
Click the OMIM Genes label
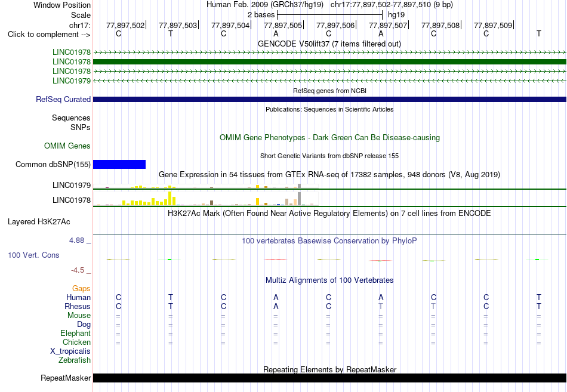coord(67,146)
